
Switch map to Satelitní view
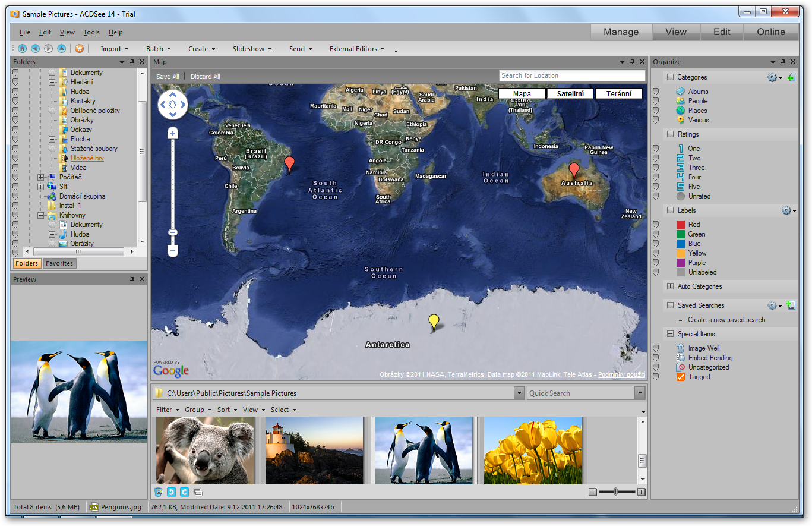tap(570, 94)
